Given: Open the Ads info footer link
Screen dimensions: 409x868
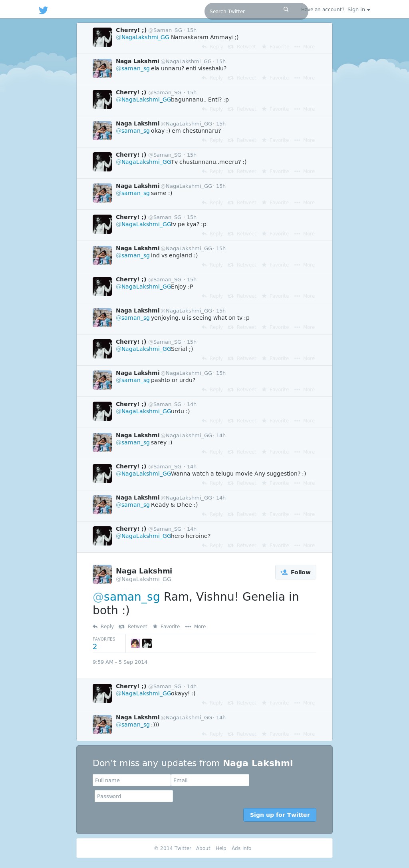Looking at the screenshot, I should [241, 848].
